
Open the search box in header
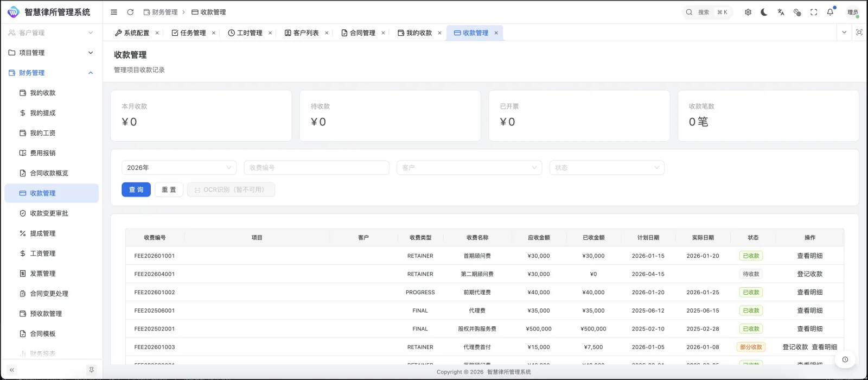tap(707, 12)
